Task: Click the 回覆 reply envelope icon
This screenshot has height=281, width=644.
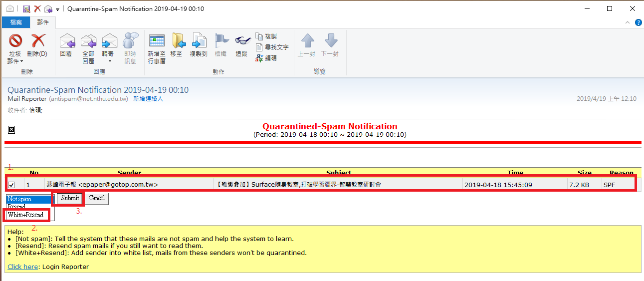Action: coord(66,41)
